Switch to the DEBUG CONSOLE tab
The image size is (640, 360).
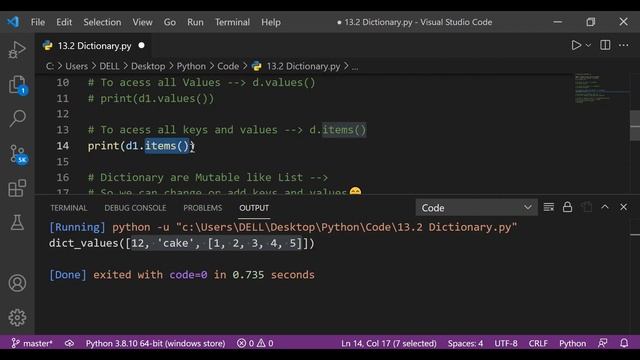pos(135,208)
